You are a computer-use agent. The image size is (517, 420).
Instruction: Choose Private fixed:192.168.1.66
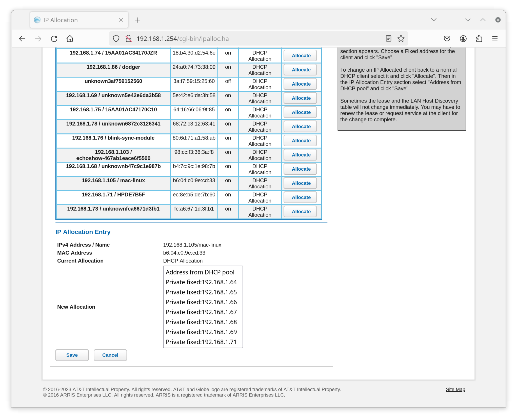[x=203, y=302]
